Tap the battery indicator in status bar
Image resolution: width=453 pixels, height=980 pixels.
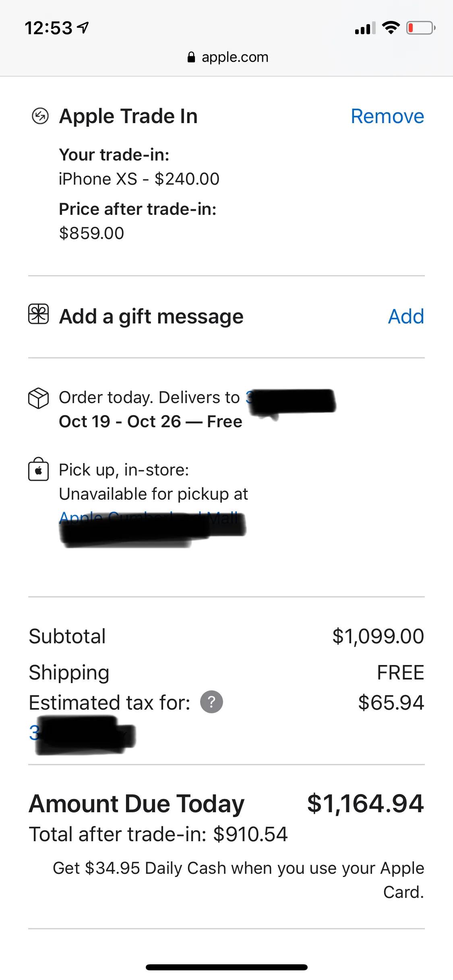click(x=420, y=28)
